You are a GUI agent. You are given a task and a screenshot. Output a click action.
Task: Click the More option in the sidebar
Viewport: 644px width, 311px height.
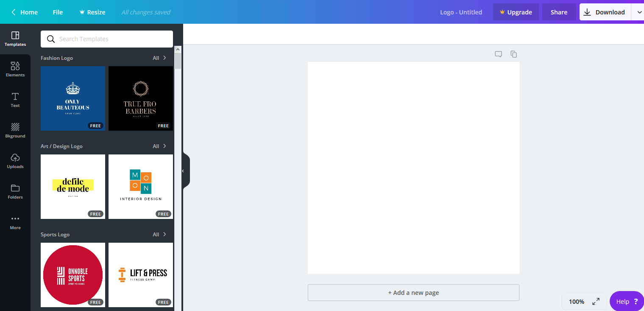point(15,221)
